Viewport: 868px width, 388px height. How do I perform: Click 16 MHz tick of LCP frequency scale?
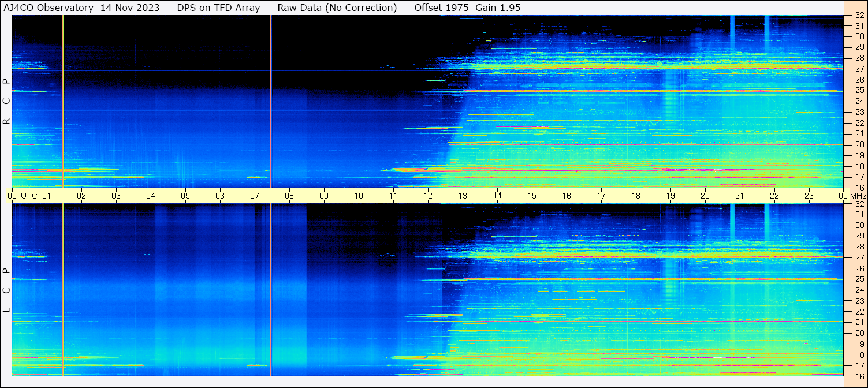(859, 376)
